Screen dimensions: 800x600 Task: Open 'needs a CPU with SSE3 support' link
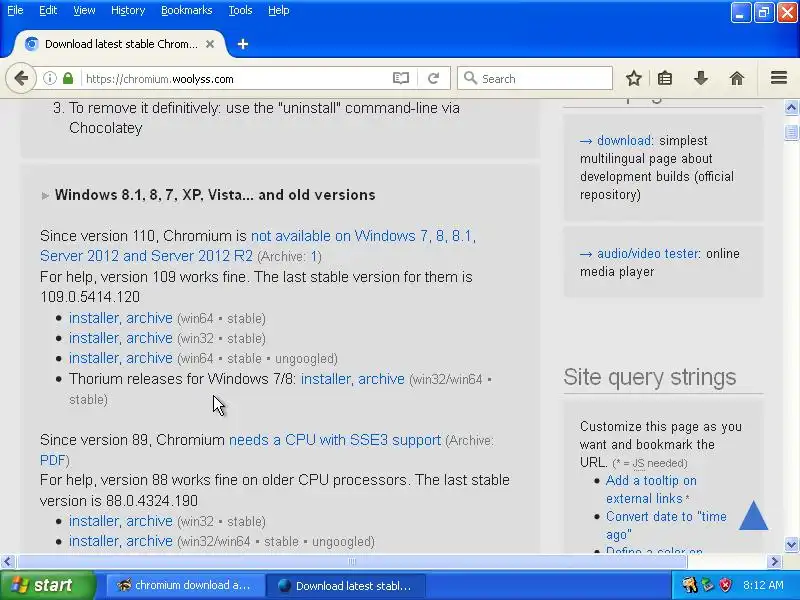[335, 440]
